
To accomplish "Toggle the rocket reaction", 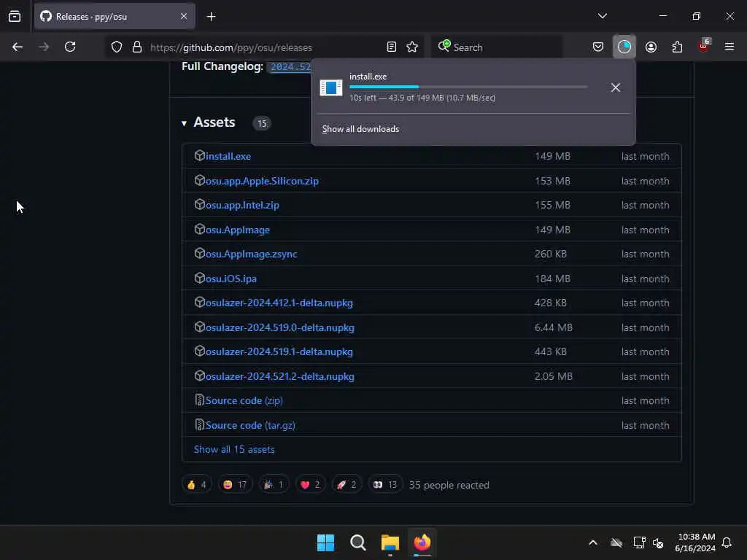I will [x=347, y=485].
